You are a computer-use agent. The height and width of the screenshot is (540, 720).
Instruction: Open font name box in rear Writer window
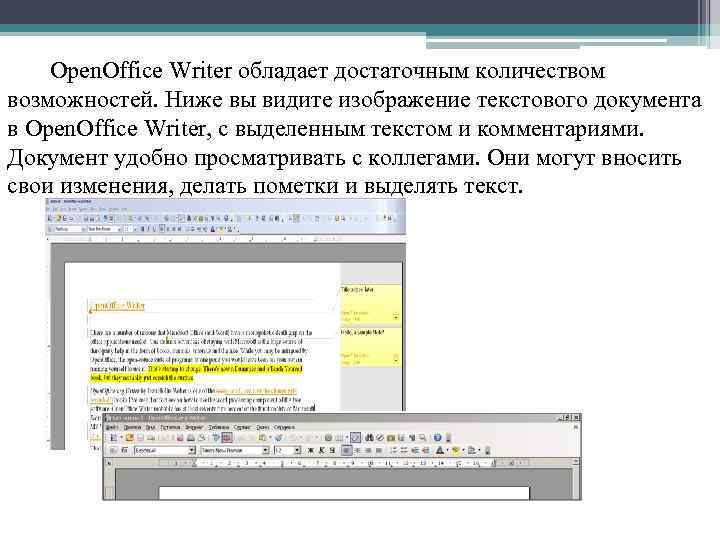point(104,229)
